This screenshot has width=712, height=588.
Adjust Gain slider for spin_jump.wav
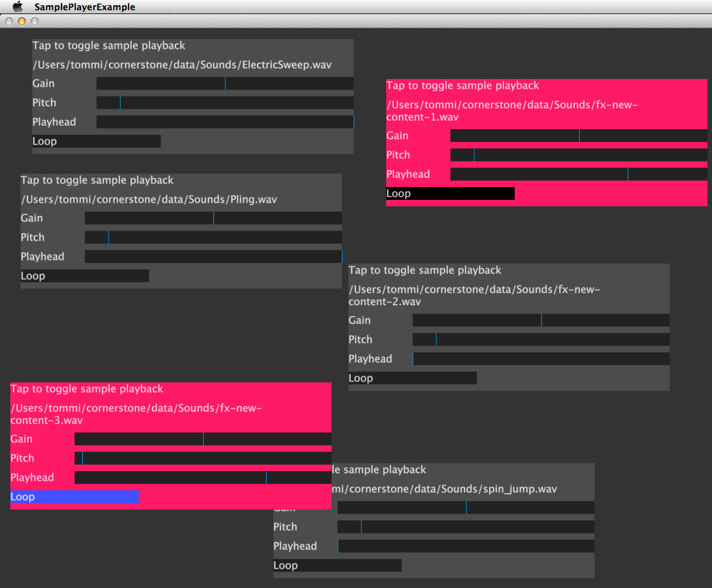(x=466, y=508)
